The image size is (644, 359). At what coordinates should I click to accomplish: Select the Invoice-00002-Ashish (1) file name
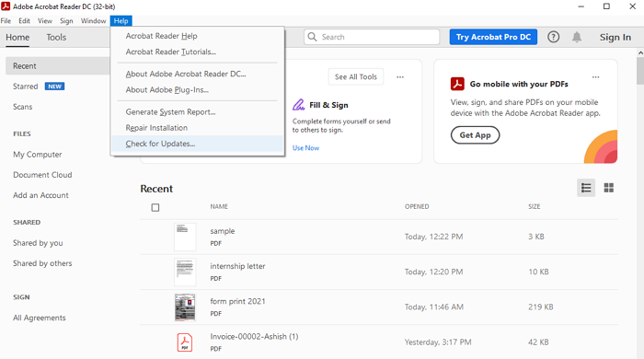(254, 336)
